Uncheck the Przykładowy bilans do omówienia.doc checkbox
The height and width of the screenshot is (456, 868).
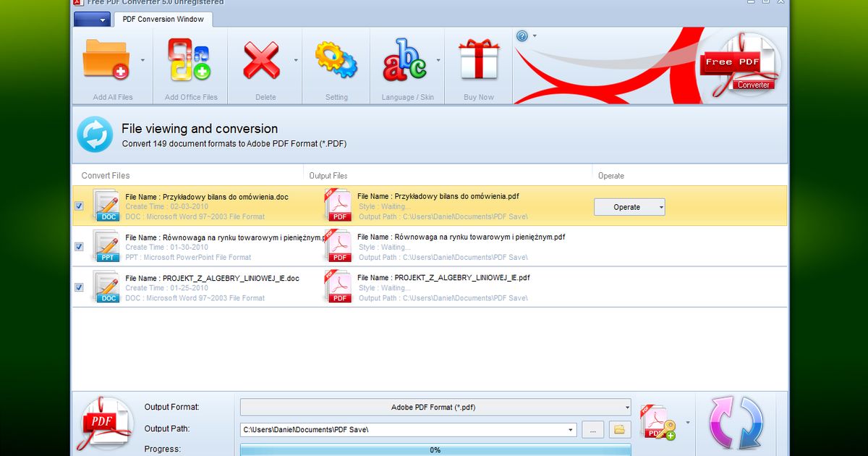(79, 206)
